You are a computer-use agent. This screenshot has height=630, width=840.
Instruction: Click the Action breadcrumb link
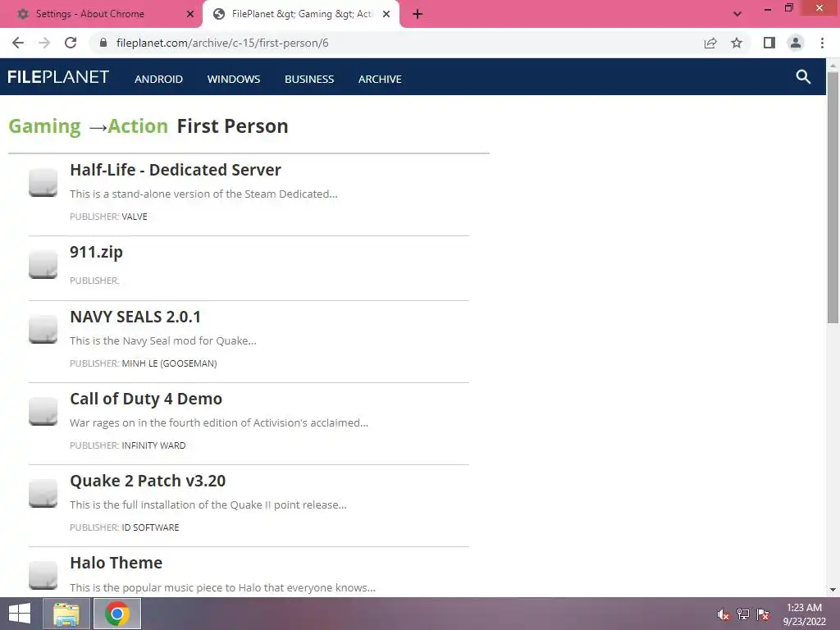pos(138,126)
